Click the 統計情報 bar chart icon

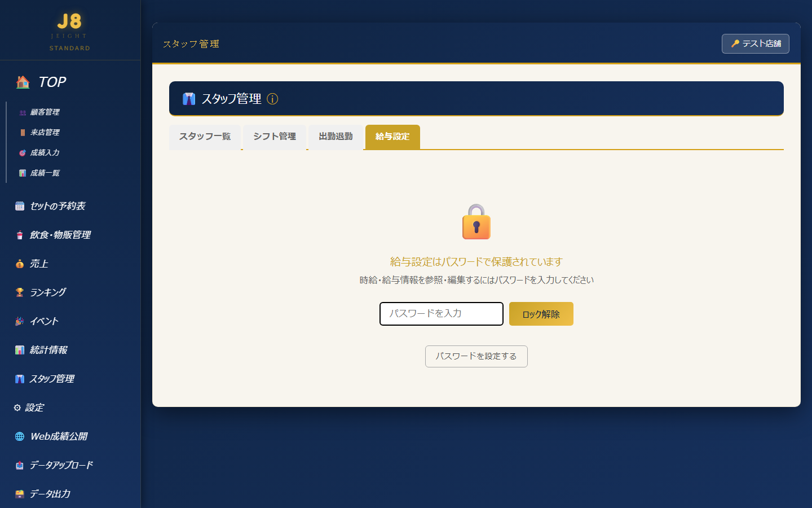click(20, 350)
